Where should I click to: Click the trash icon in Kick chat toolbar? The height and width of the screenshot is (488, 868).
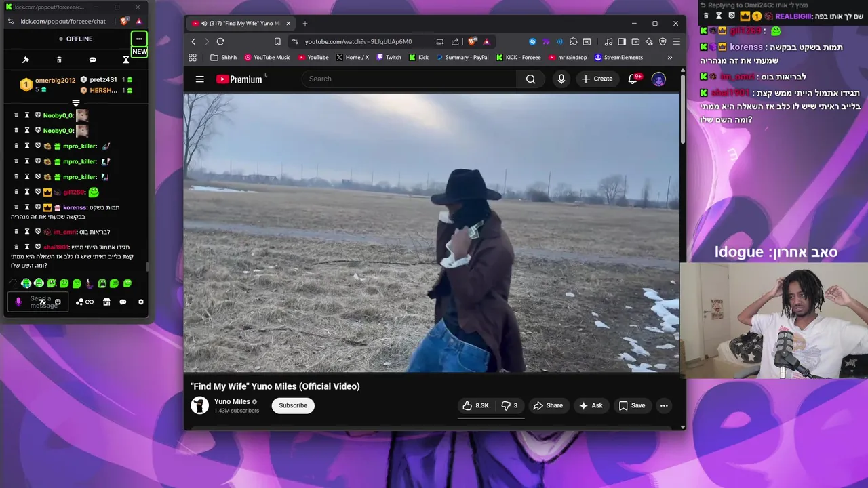click(59, 60)
